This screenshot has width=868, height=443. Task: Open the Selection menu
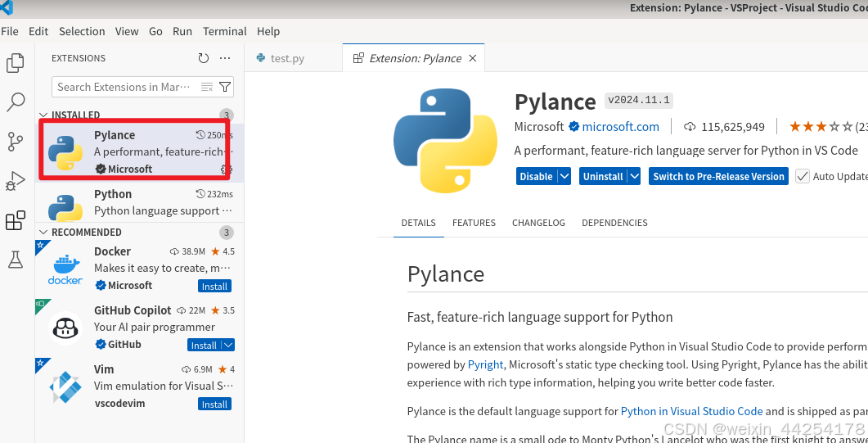click(82, 31)
